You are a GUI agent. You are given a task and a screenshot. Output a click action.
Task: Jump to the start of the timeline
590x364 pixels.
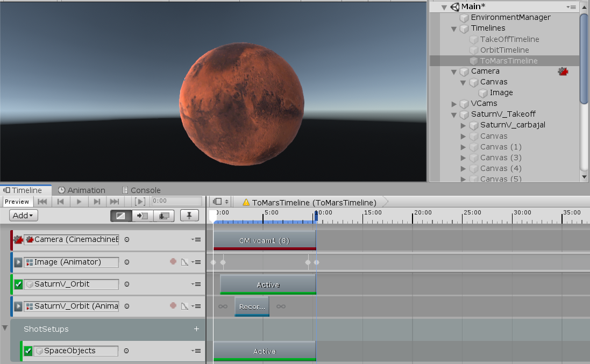[x=42, y=202]
